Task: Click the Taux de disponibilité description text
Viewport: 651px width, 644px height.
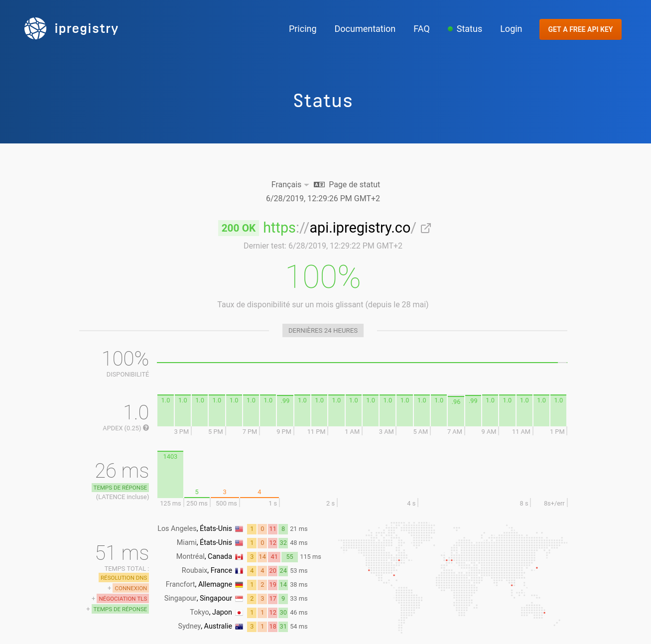Action: pos(323,304)
